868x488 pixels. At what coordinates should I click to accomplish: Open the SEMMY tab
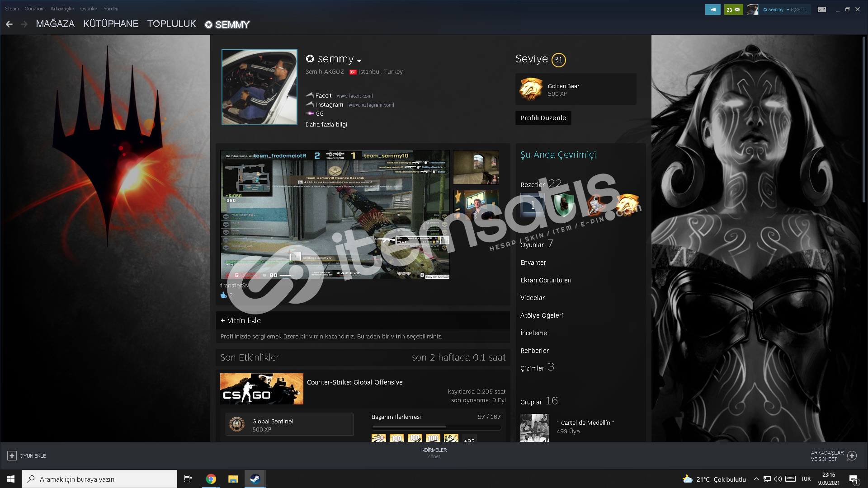click(x=227, y=24)
